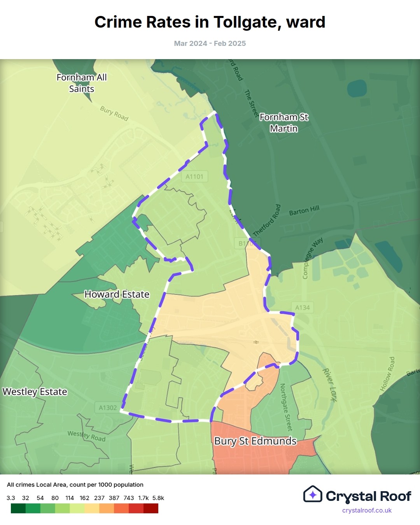Click the light orange legend swatch
Image resolution: width=420 pixels, height=525 pixels.
[107, 508]
